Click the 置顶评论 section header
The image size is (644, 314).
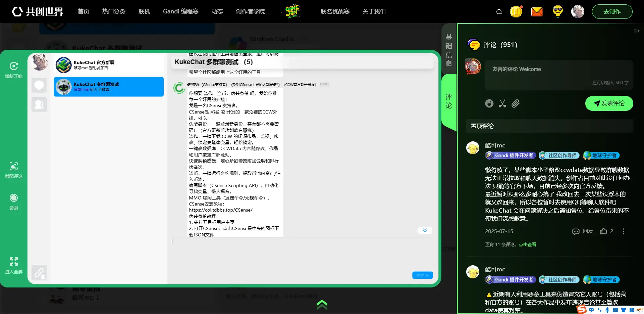click(550, 126)
